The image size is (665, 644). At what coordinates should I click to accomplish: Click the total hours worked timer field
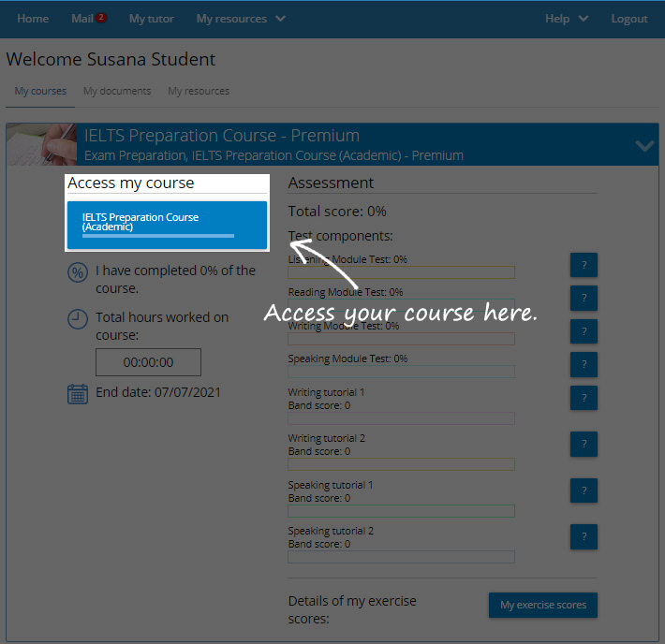click(148, 362)
